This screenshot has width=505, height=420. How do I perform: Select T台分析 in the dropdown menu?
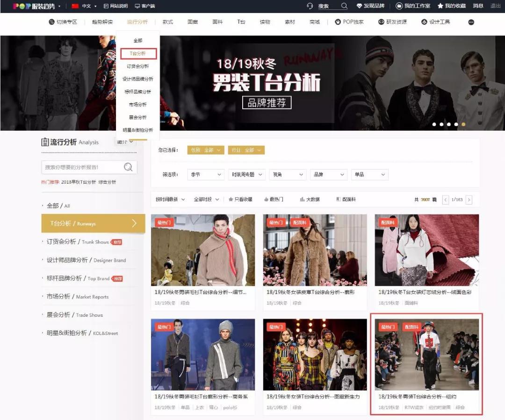pyautogui.click(x=138, y=53)
